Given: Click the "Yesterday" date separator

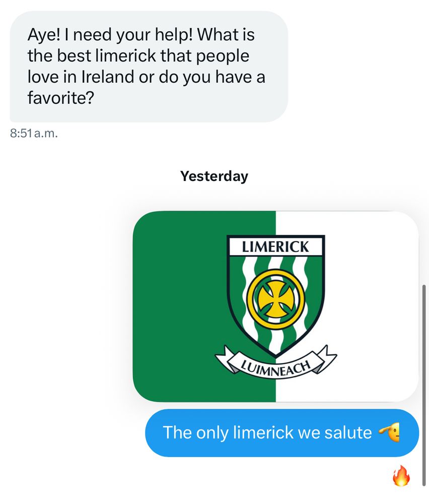Looking at the screenshot, I should [x=214, y=176].
